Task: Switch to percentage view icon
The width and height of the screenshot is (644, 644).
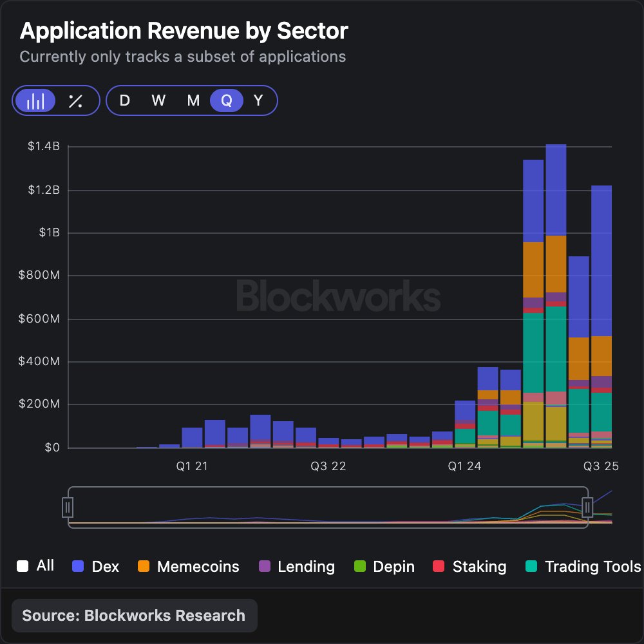Action: point(75,100)
